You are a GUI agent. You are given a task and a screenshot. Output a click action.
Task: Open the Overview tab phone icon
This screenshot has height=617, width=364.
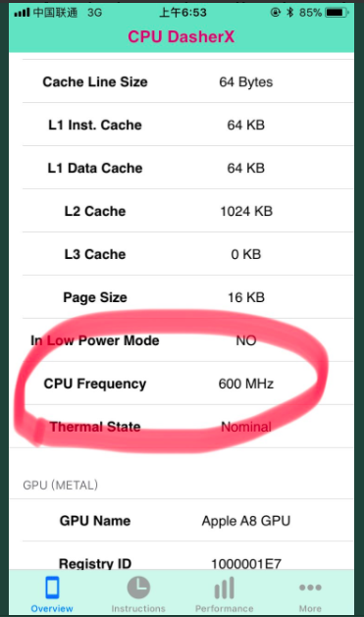tap(52, 588)
